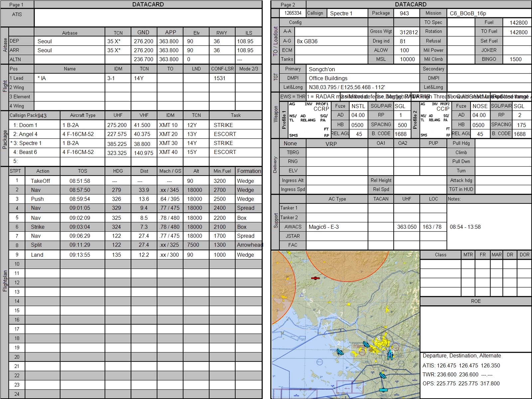Click the waypoint 7 marker on the map

[341, 315]
